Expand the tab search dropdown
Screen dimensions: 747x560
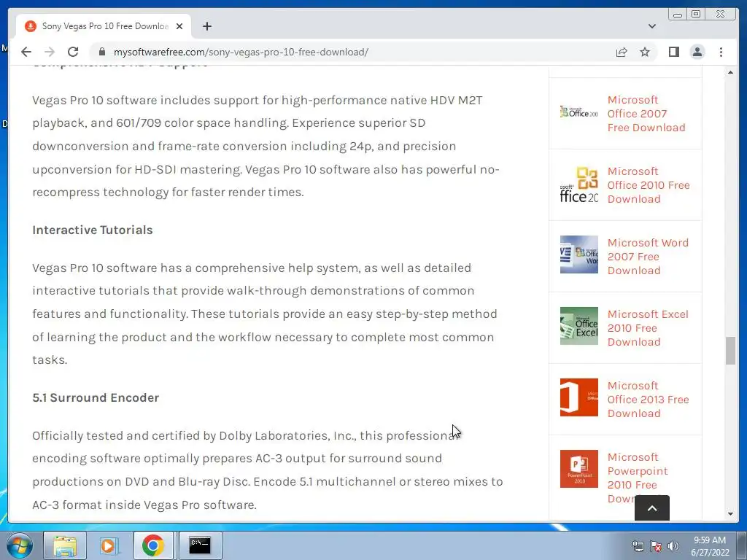point(651,26)
